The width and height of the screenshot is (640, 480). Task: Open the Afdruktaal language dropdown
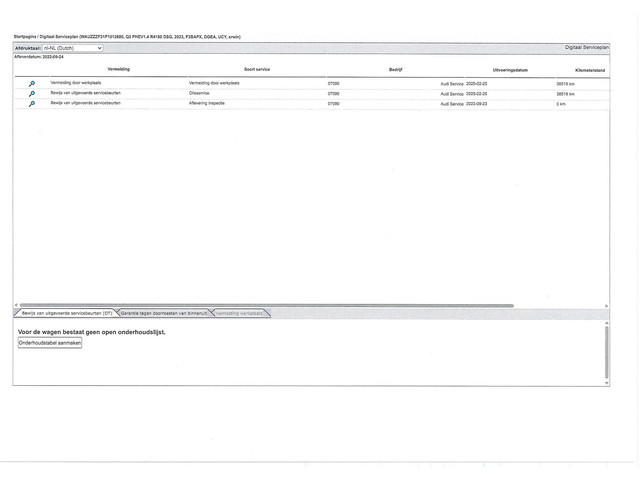(72, 47)
